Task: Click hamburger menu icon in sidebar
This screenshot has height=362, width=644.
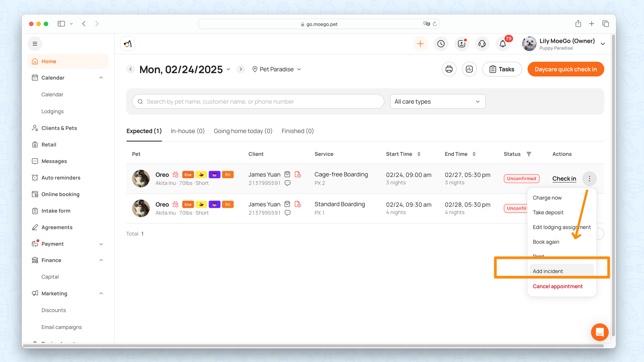Action: click(35, 44)
